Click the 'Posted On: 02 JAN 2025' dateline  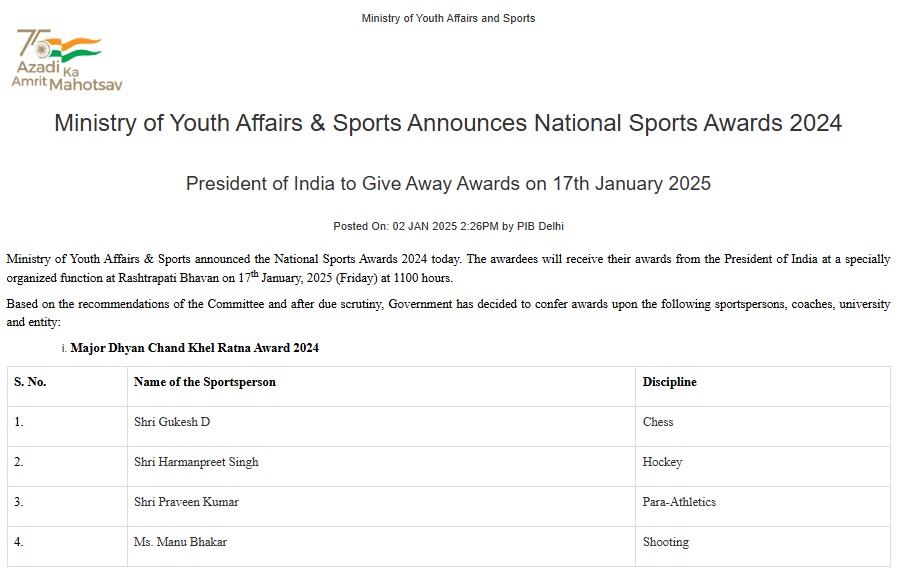point(448,226)
